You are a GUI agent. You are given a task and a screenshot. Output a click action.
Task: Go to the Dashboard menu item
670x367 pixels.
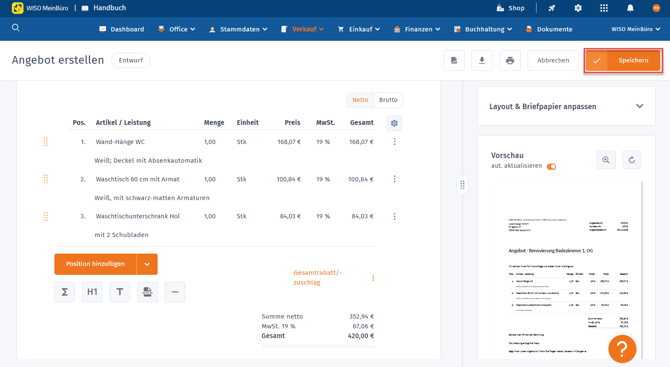pyautogui.click(x=122, y=29)
